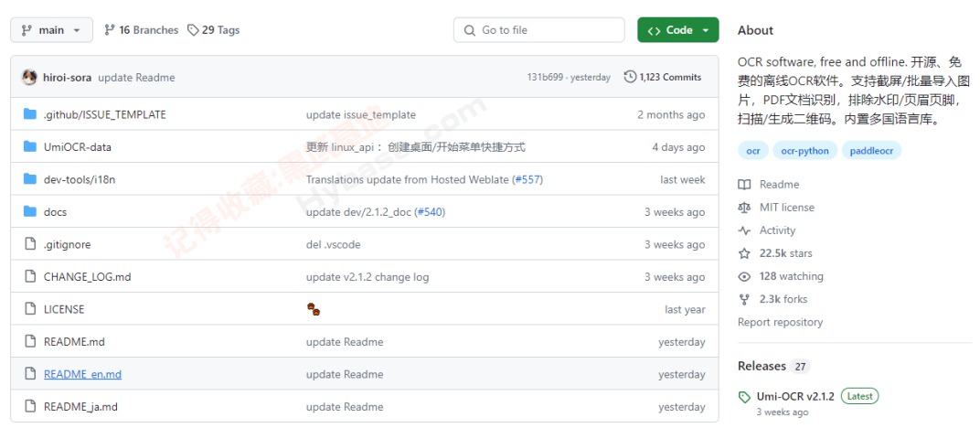Click the fork icon beside 2.3k forks
The height and width of the screenshot is (428, 980).
click(x=744, y=299)
